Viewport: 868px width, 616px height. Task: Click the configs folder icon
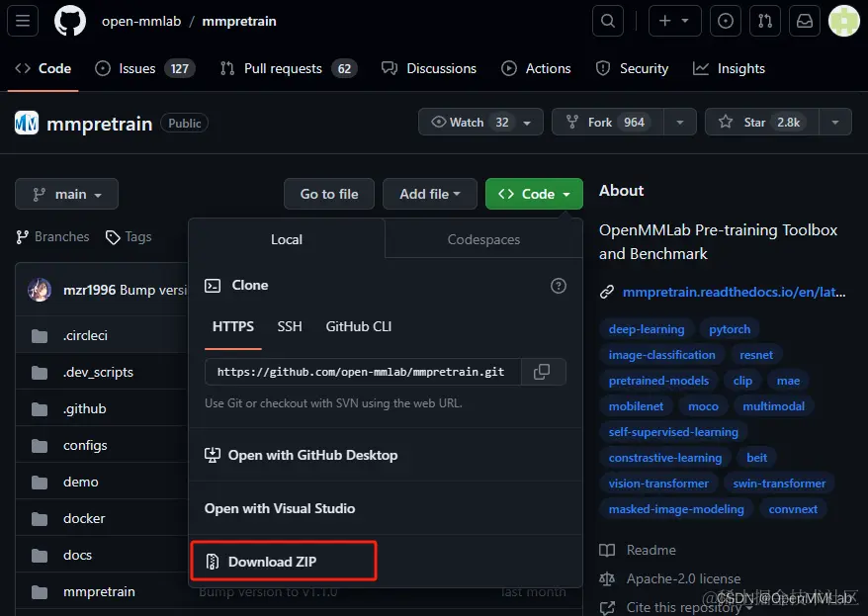click(x=40, y=446)
